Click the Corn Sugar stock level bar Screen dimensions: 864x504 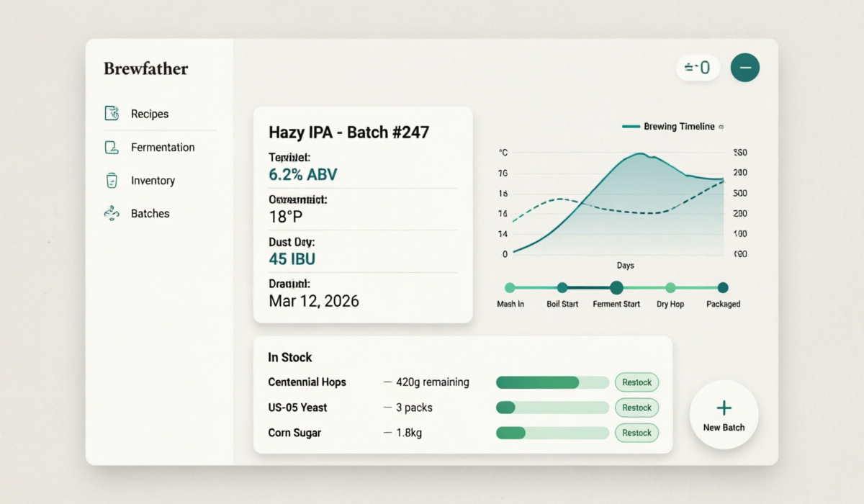[553, 433]
